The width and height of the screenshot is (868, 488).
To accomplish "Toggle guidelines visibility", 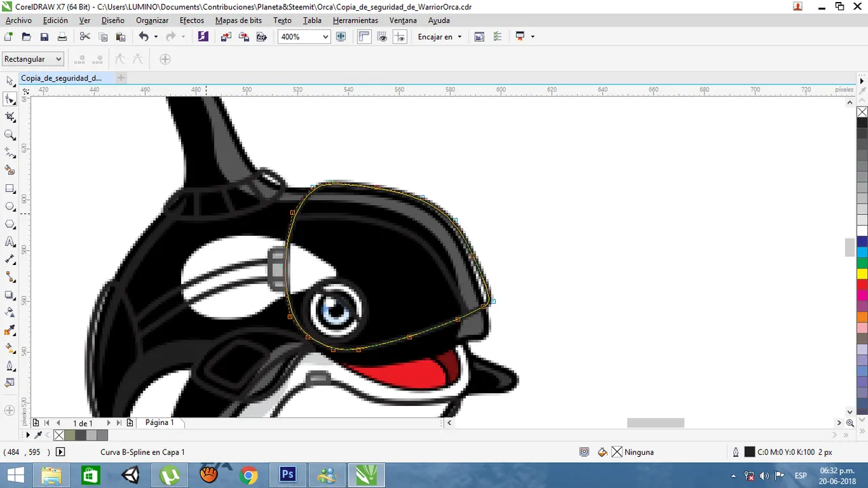I will click(x=400, y=37).
